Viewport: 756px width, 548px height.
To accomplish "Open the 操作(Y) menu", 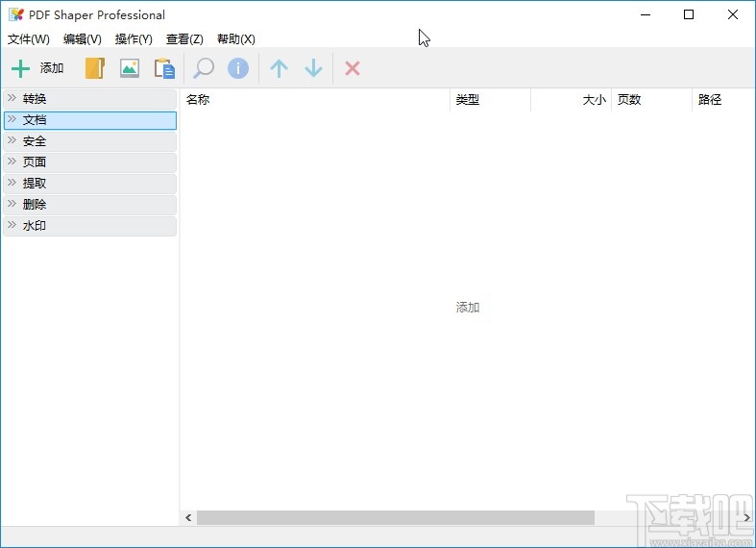I will pos(134,39).
